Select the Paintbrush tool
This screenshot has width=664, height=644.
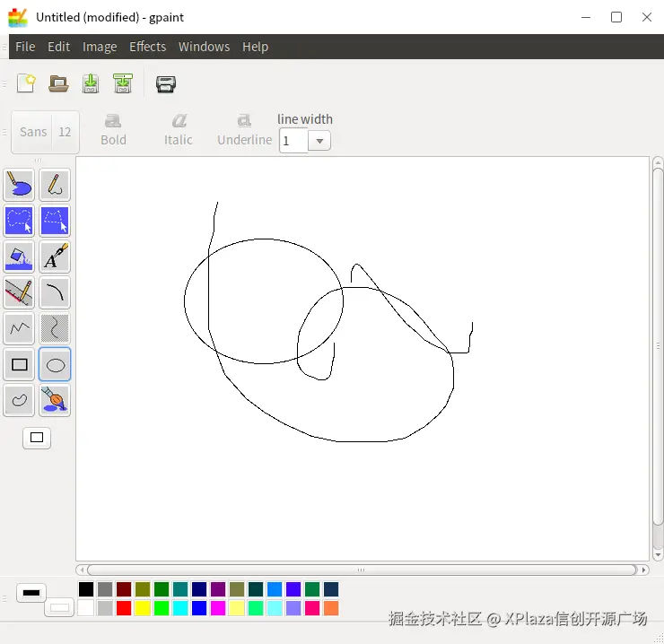pos(55,400)
